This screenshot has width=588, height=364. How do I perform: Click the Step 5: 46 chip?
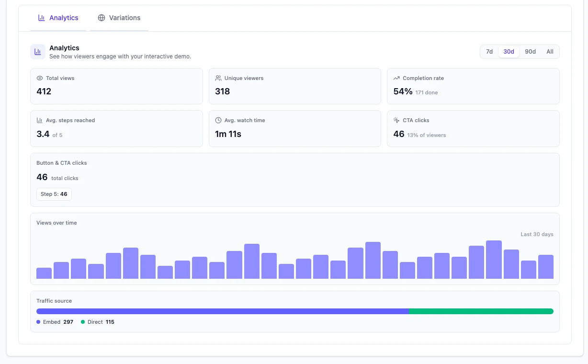54,194
